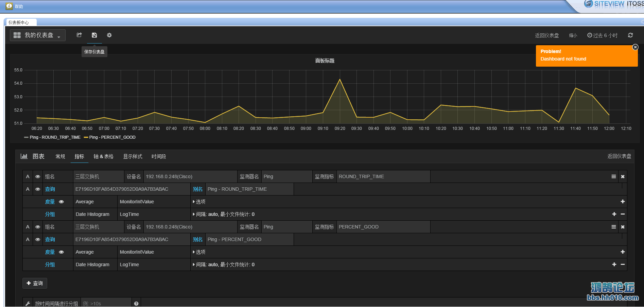
Task: Add a group-by with plus in ROUND_TRIP_TIME 分组 row
Action: click(x=614, y=214)
